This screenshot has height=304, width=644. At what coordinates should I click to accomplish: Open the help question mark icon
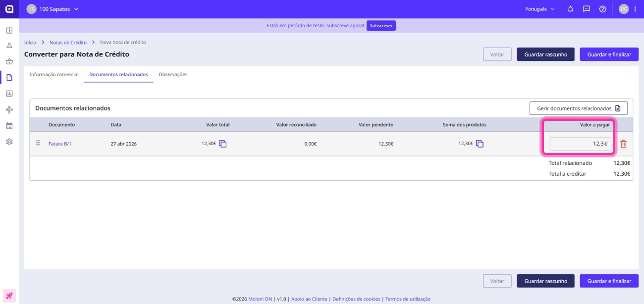click(x=602, y=9)
